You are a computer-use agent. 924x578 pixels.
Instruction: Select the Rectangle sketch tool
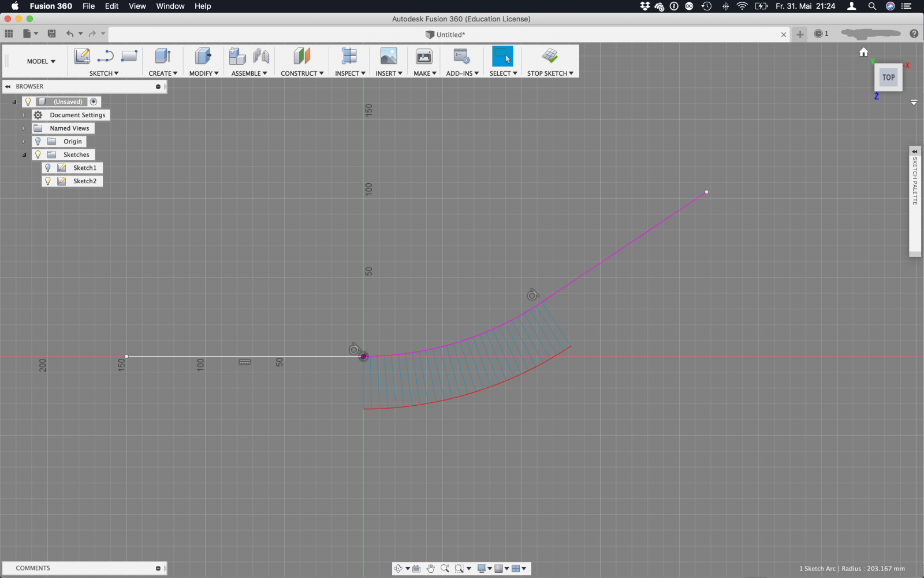129,56
